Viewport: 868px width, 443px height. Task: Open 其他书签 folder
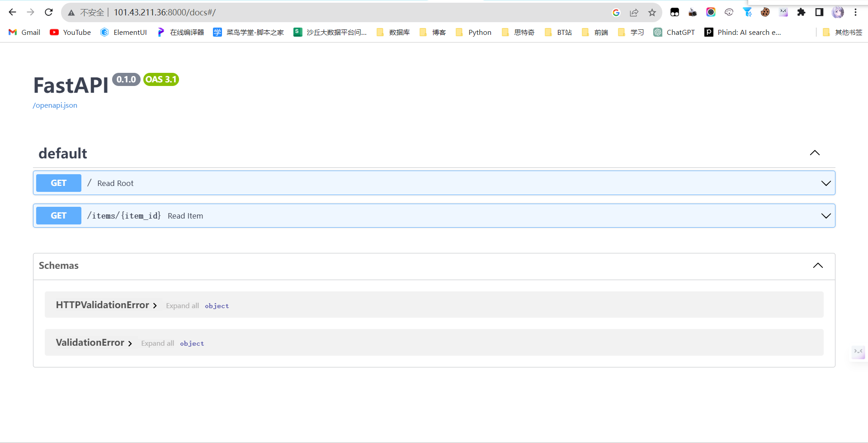click(x=842, y=32)
